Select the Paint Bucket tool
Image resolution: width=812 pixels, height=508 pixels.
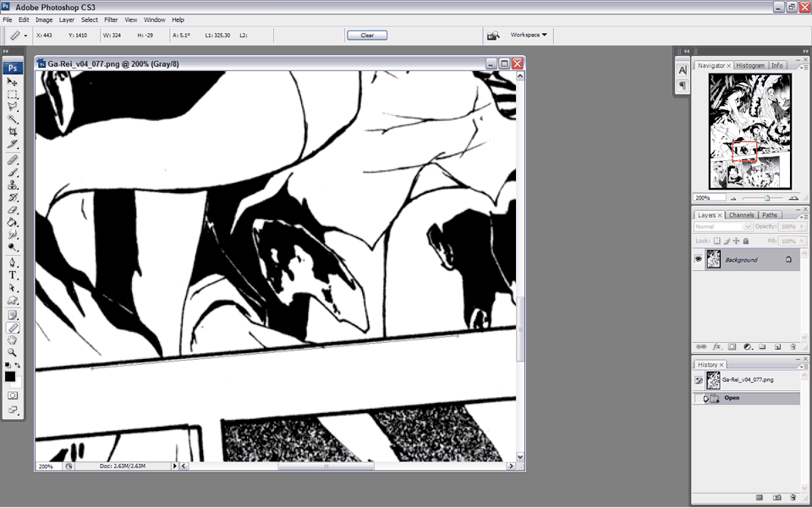(13, 223)
